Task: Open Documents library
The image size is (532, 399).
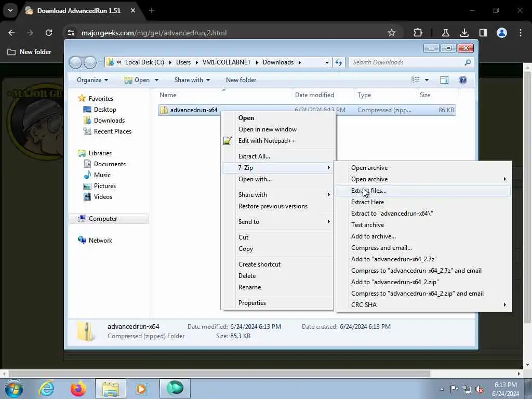Action: [x=110, y=164]
